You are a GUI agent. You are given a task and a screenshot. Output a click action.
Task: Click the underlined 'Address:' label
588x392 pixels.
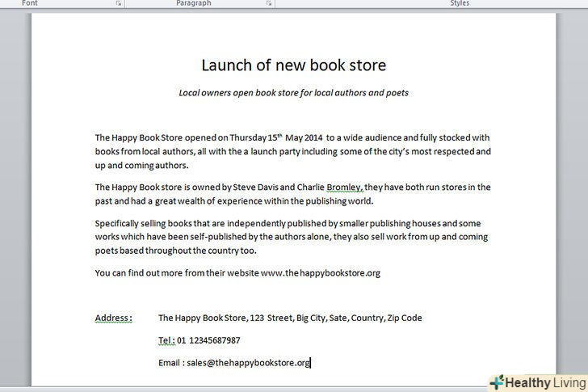114,318
